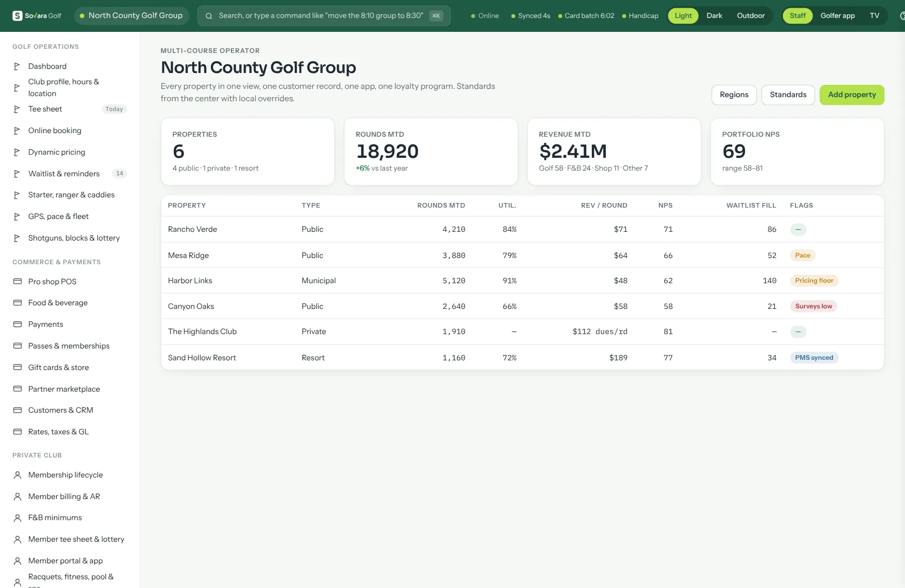
Task: Click the Waitlist Fill column header
Action: [751, 206]
